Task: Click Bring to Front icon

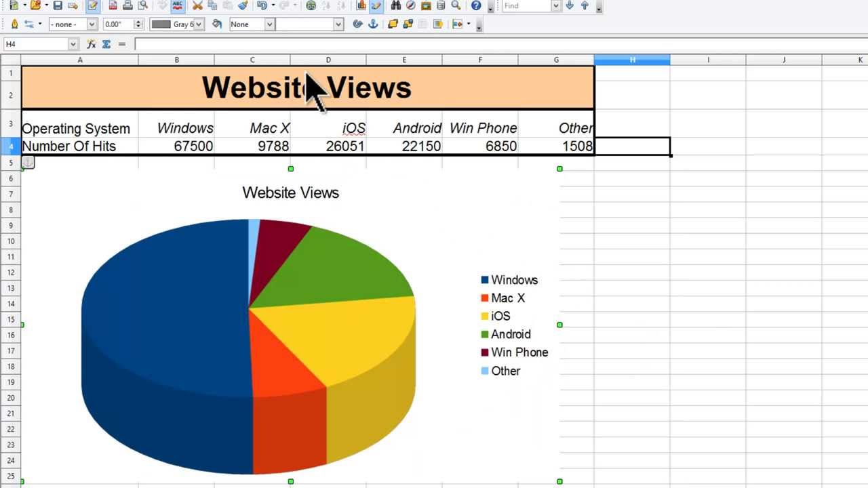Action: (393, 24)
